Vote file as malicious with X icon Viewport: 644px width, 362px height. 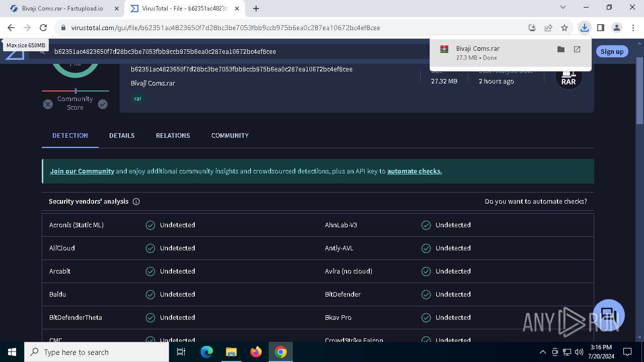pyautogui.click(x=48, y=104)
